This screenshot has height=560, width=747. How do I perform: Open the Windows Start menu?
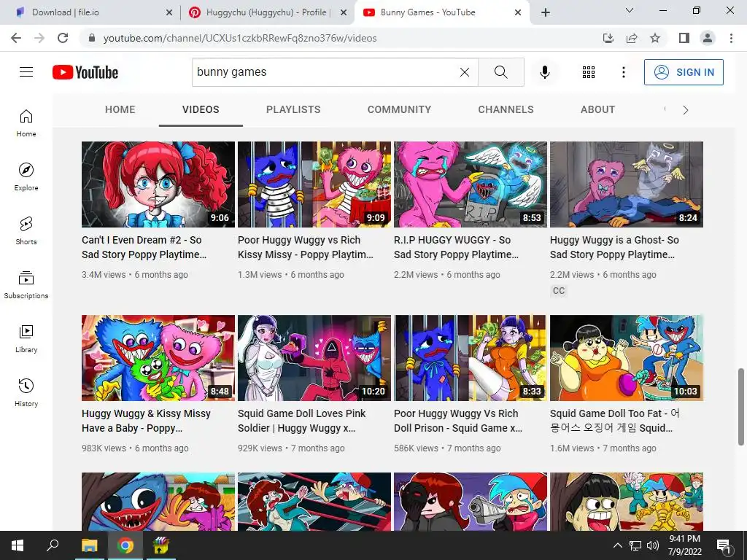pos(18,545)
